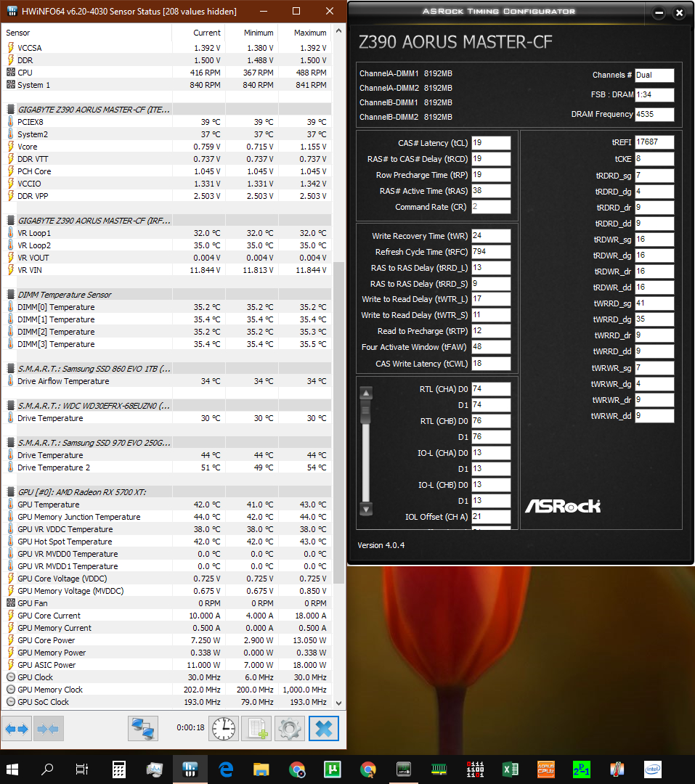Open the thermometer app taskbar icon
Image resolution: width=695 pixels, height=784 pixels.
tap(617, 769)
